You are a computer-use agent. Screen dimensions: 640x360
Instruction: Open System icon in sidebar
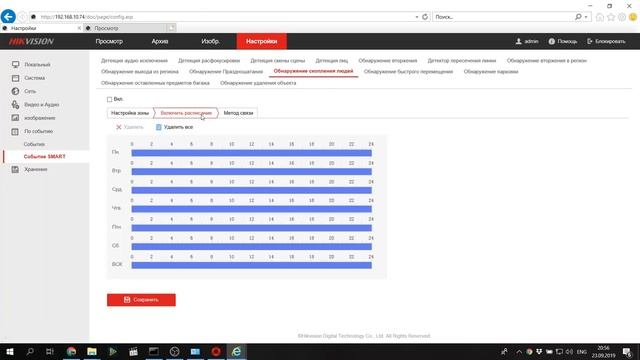point(16,78)
